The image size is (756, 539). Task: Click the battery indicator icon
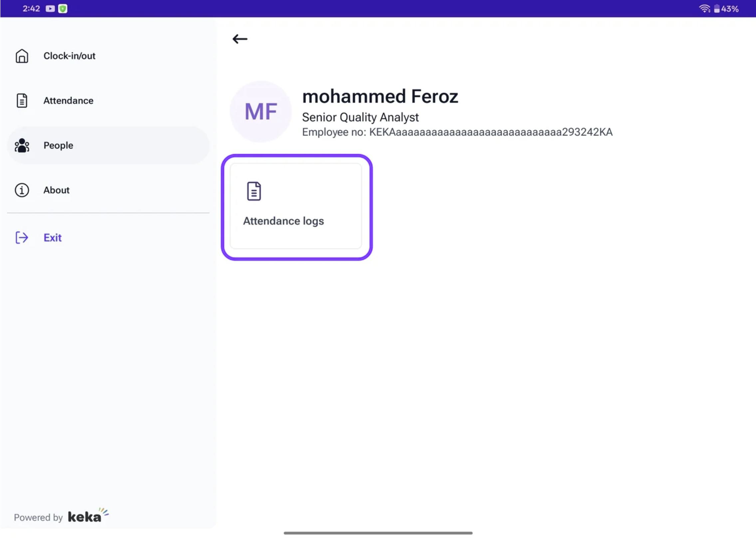[x=717, y=9]
